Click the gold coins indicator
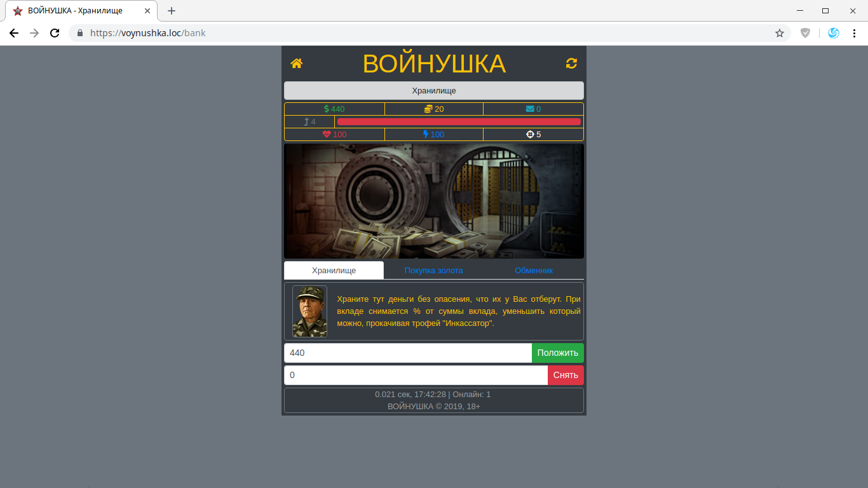Image resolution: width=868 pixels, height=488 pixels. (x=434, y=109)
